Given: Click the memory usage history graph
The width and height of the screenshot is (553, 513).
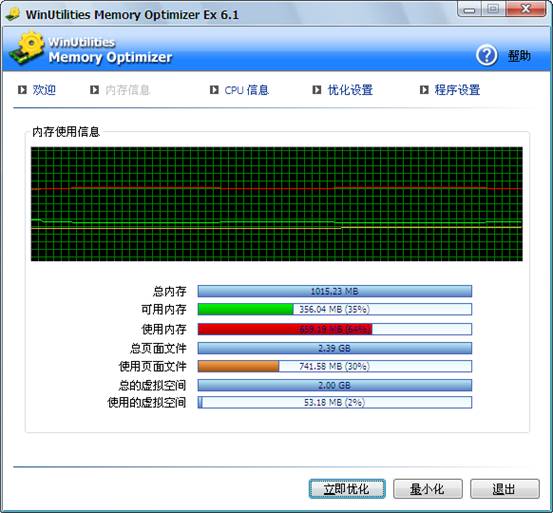Looking at the screenshot, I should [x=277, y=204].
